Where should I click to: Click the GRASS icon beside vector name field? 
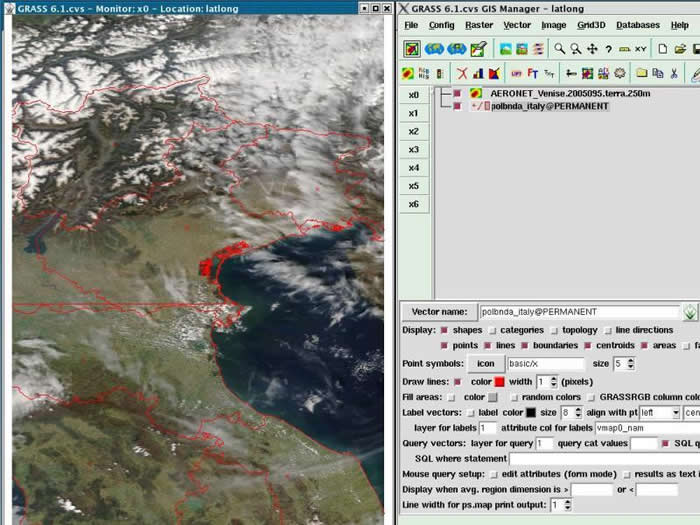click(x=690, y=312)
